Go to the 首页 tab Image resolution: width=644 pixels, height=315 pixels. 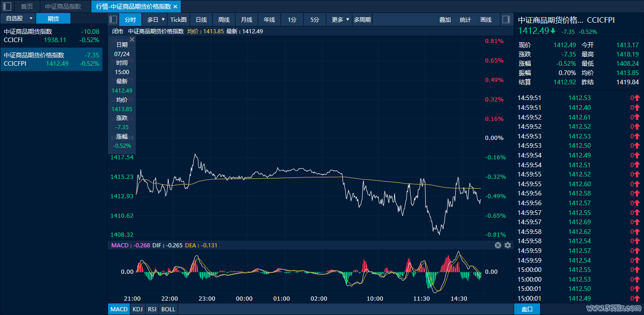(27, 6)
